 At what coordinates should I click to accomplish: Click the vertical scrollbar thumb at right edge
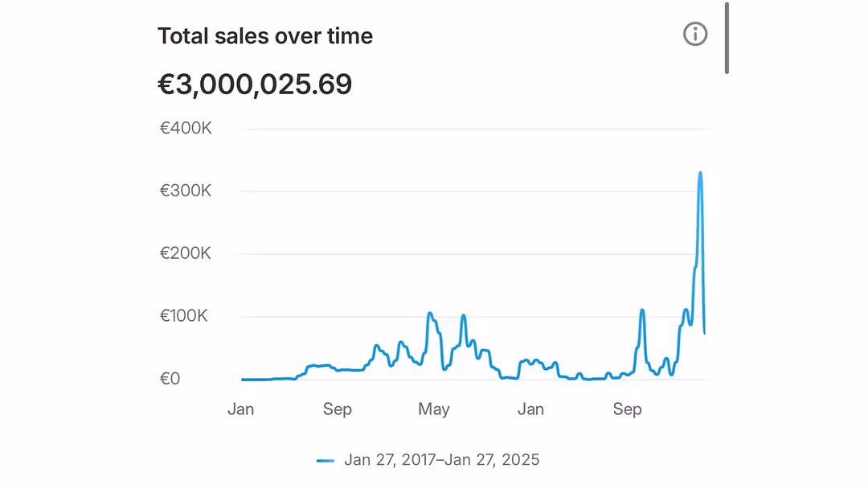tap(727, 39)
